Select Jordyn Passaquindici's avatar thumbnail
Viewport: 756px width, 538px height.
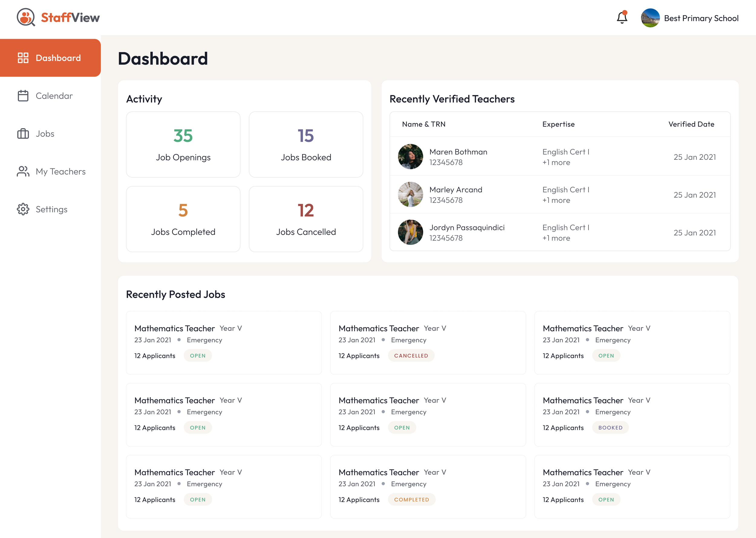coord(410,232)
